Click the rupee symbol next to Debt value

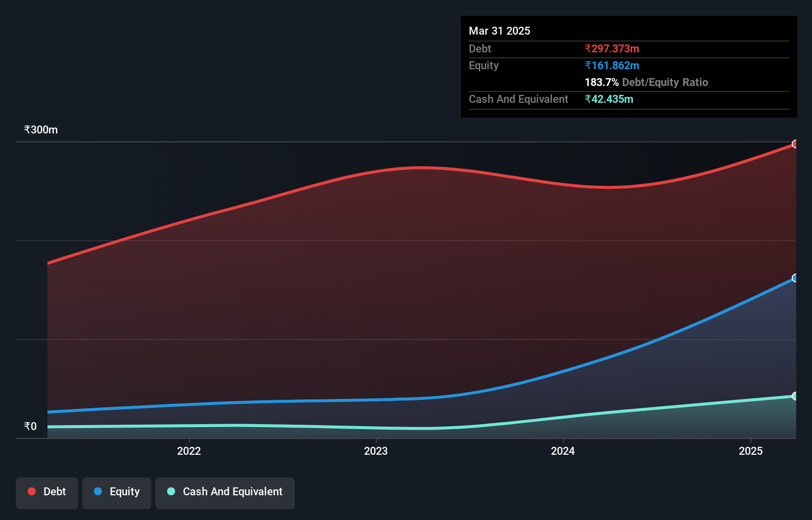588,48
